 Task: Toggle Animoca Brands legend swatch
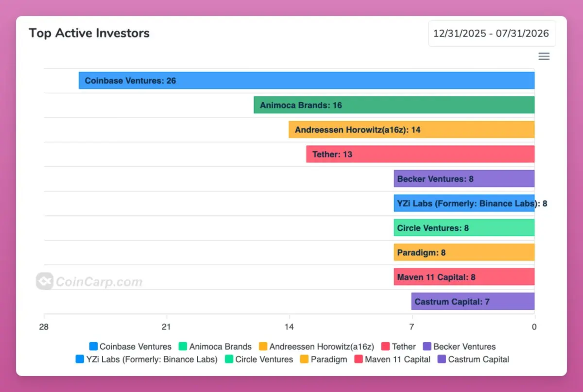point(183,346)
